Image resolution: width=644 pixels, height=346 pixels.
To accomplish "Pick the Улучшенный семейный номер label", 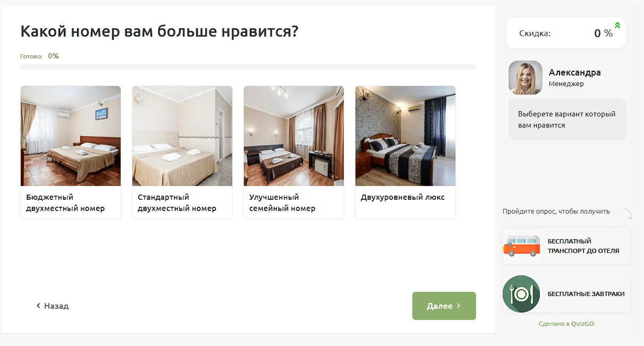I will (x=283, y=203).
